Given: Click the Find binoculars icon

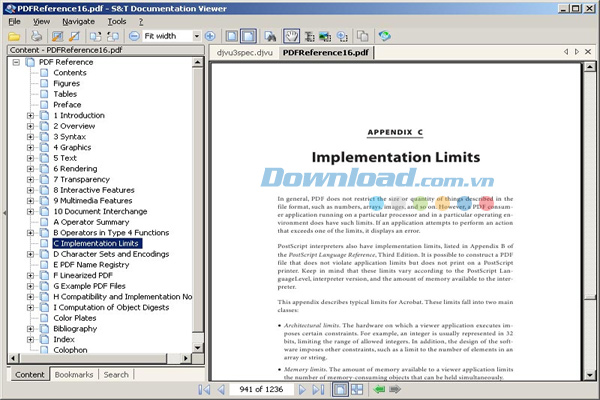Looking at the screenshot, I should [270, 36].
